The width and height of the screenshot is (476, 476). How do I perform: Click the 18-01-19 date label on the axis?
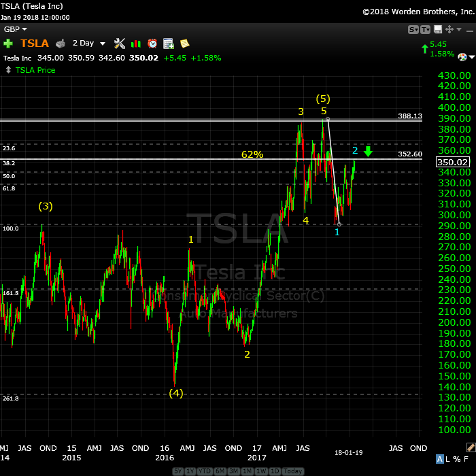(348, 453)
